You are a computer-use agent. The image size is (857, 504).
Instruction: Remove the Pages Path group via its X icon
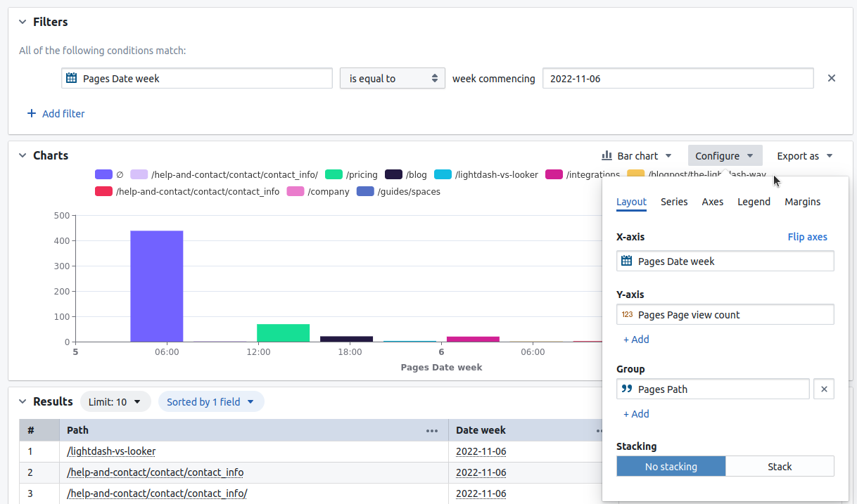coord(824,389)
